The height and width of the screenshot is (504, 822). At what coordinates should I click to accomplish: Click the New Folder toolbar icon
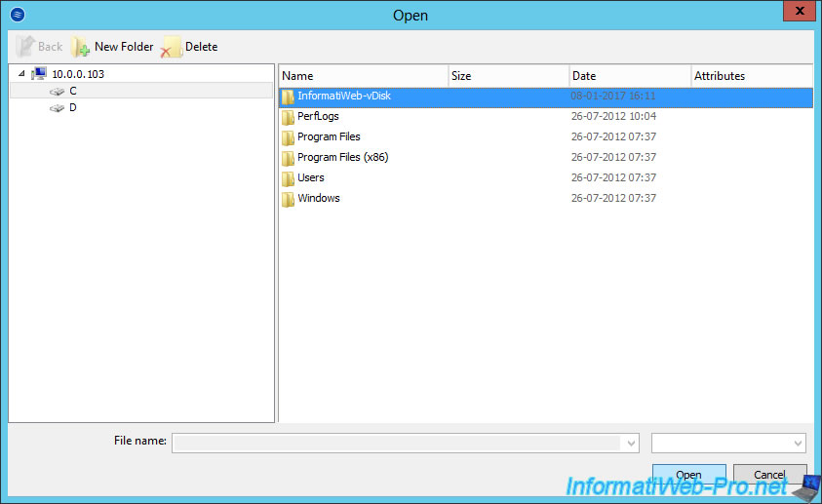(x=81, y=47)
